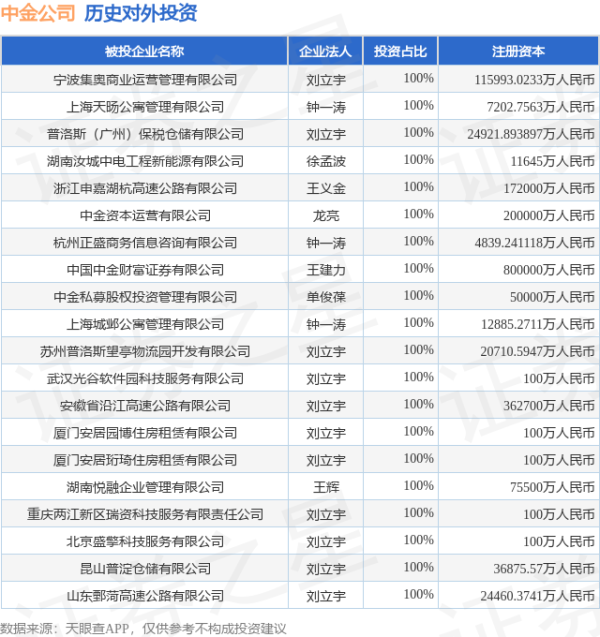This screenshot has height=637, width=600.
Task: Click capital 115993.0233万人民币
Action: (x=534, y=80)
